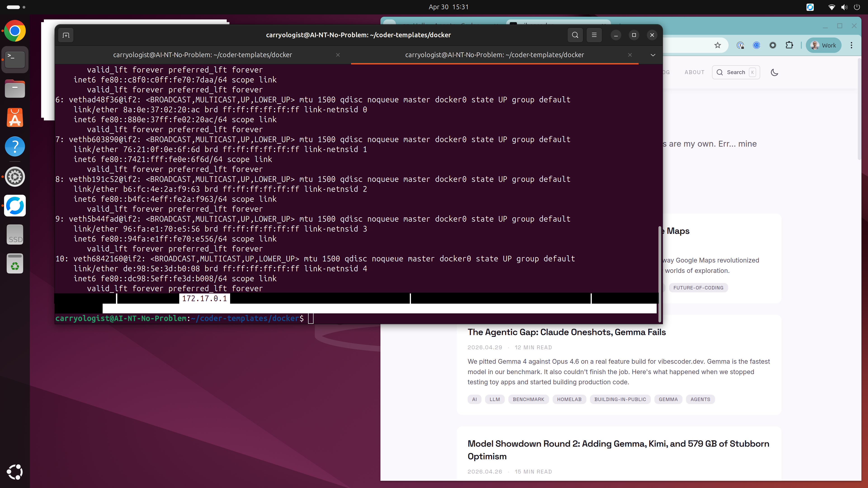The width and height of the screenshot is (868, 488).
Task: Toggle dark mode with the moon icon
Action: [x=774, y=72]
